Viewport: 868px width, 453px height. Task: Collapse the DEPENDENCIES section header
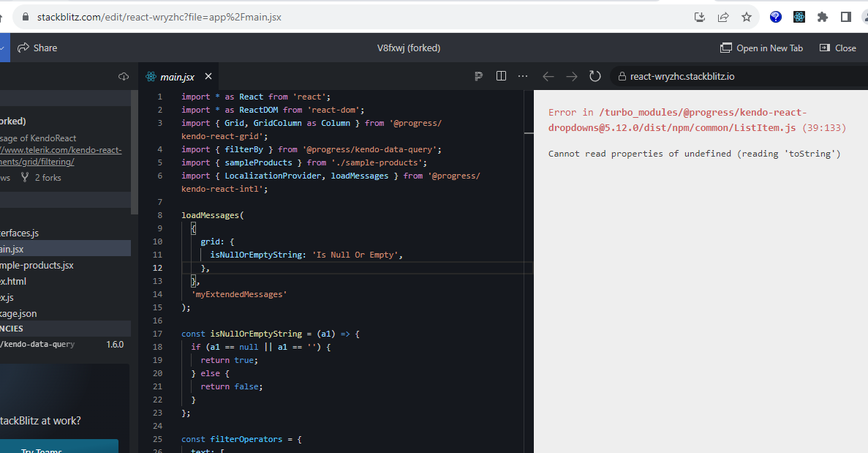point(65,329)
